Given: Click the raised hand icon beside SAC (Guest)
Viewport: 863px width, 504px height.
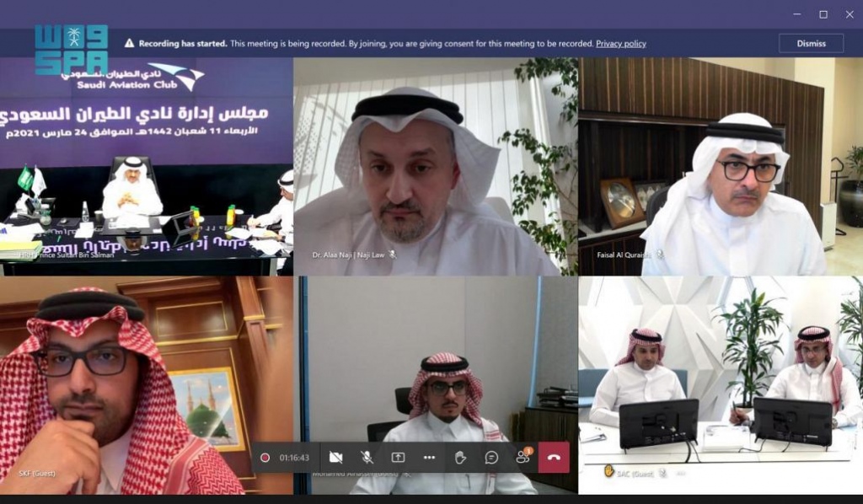Looking at the screenshot, I should pyautogui.click(x=608, y=472).
